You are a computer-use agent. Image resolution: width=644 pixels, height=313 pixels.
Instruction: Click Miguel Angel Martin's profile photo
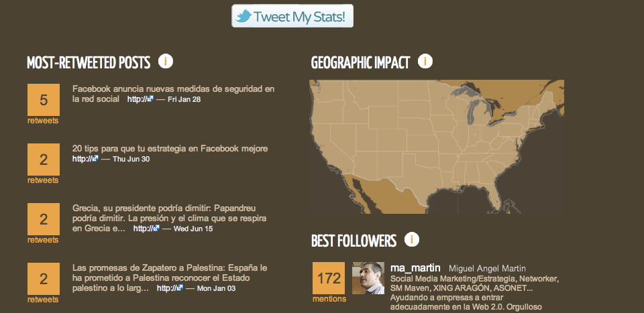pos(368,278)
